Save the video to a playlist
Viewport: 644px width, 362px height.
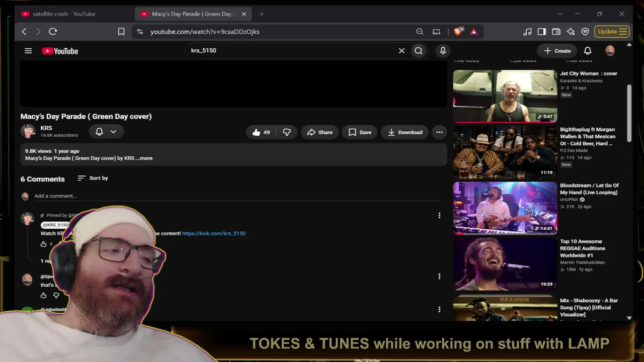tap(360, 132)
